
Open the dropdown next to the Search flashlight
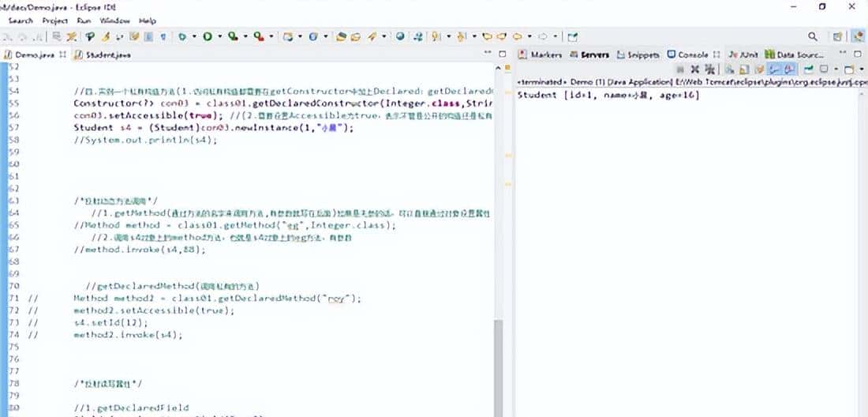(384, 36)
